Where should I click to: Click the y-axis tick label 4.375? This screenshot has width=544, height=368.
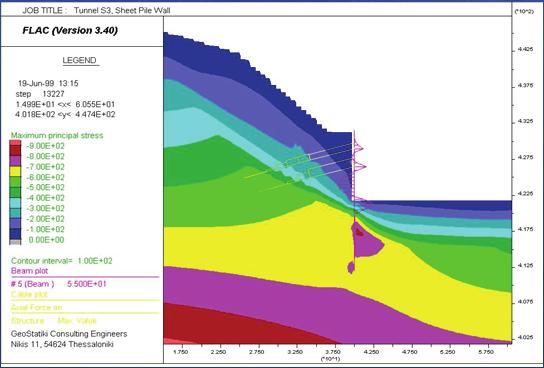point(525,85)
